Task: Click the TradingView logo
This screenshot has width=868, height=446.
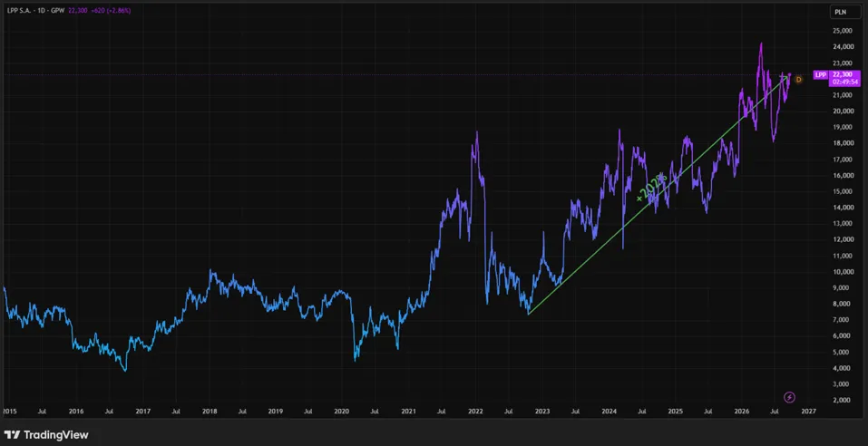Action: (46, 435)
